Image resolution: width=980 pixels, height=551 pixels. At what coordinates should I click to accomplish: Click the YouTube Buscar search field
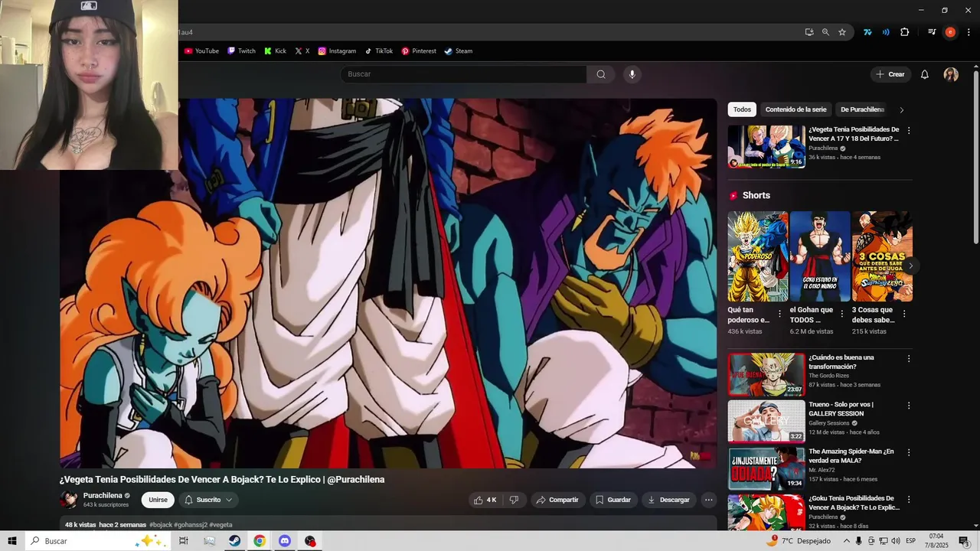point(463,74)
